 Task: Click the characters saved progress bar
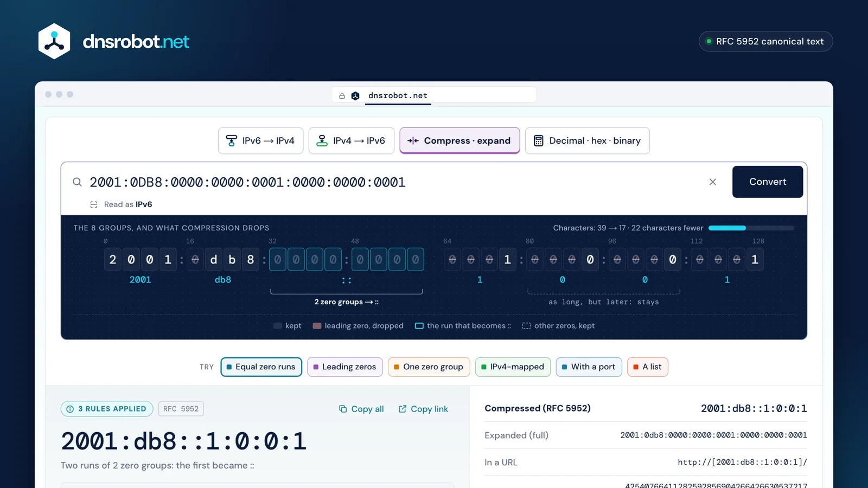[751, 228]
